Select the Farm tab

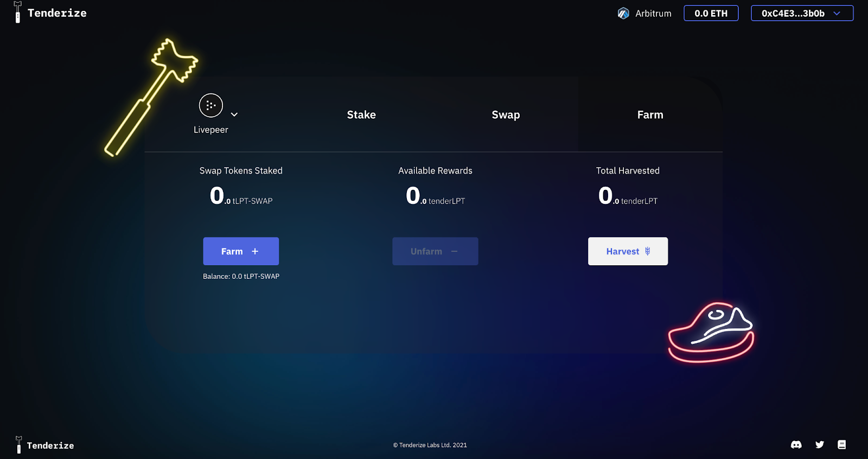[x=650, y=114]
